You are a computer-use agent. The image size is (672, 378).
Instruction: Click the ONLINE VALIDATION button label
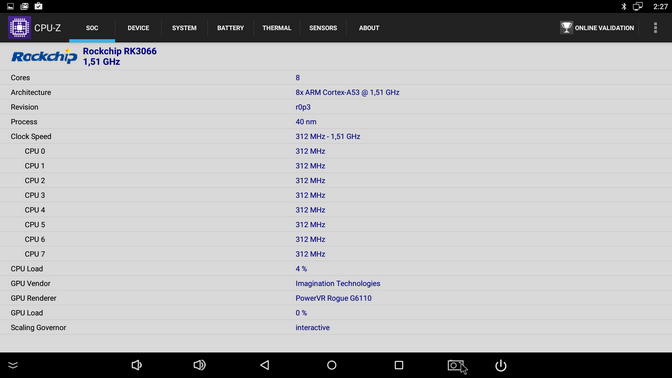pyautogui.click(x=604, y=28)
